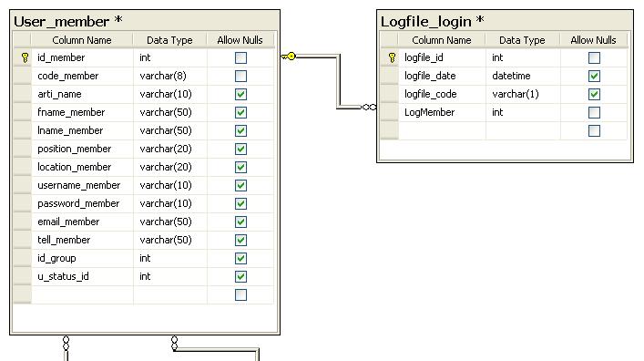644x361 pixels.
Task: Uncheck Allow Nulls for position_member
Action: coord(240,149)
